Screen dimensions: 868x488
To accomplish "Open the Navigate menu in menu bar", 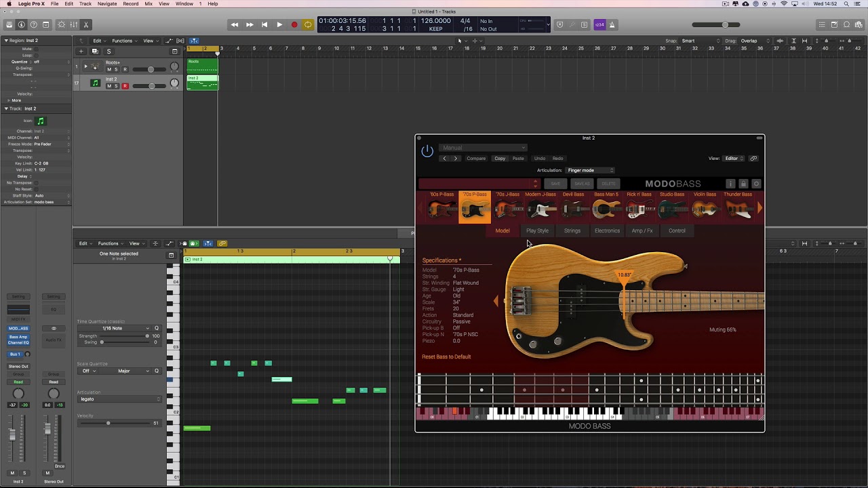I will [107, 4].
